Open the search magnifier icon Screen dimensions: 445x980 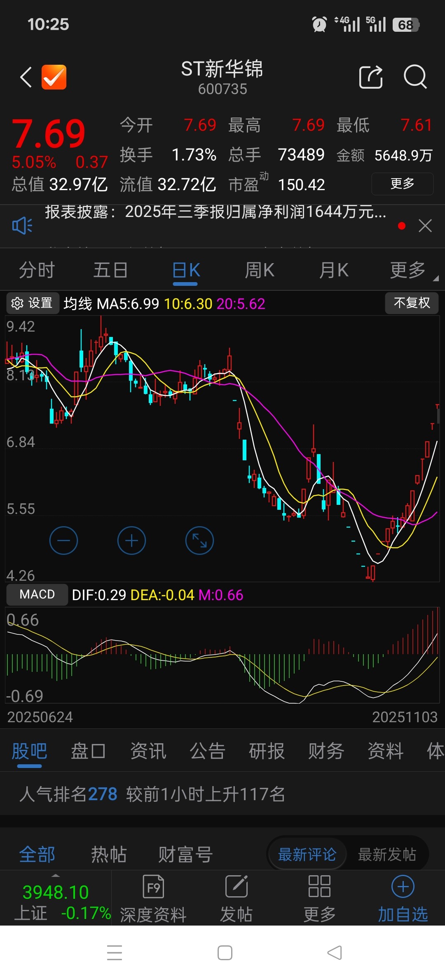pos(415,77)
